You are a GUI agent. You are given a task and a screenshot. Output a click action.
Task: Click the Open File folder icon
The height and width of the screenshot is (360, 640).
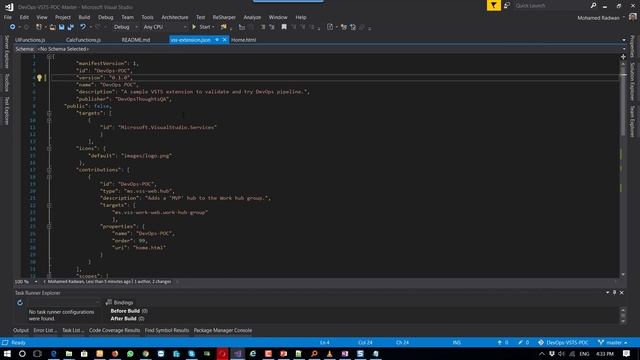53,27
